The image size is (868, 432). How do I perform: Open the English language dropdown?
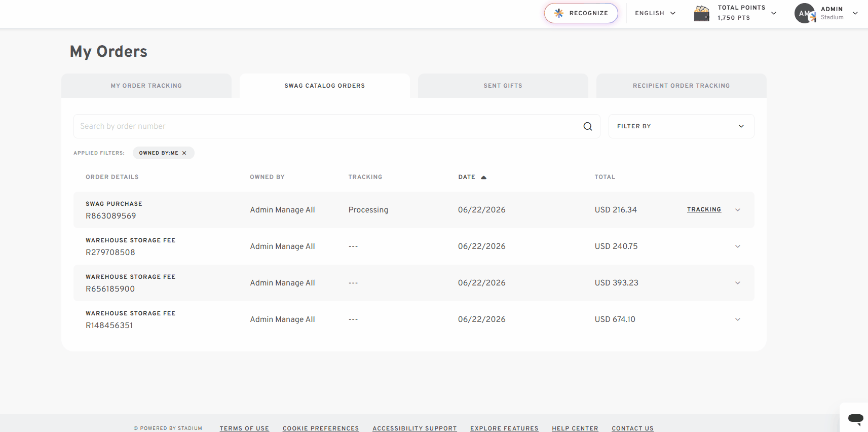(x=655, y=13)
